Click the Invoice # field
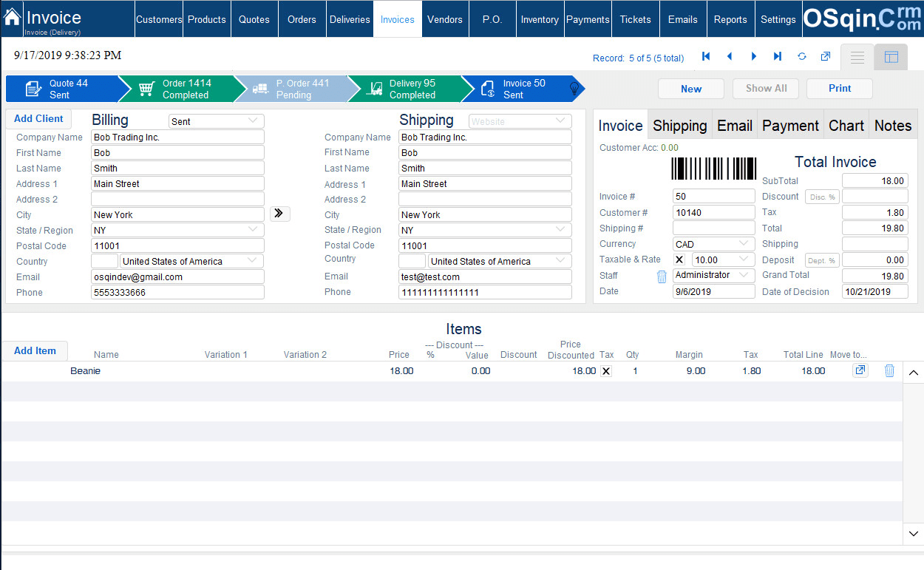 point(713,197)
